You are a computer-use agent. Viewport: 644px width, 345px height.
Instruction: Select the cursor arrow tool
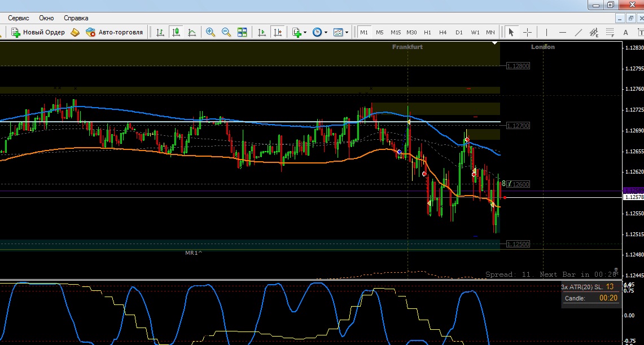[x=511, y=32]
